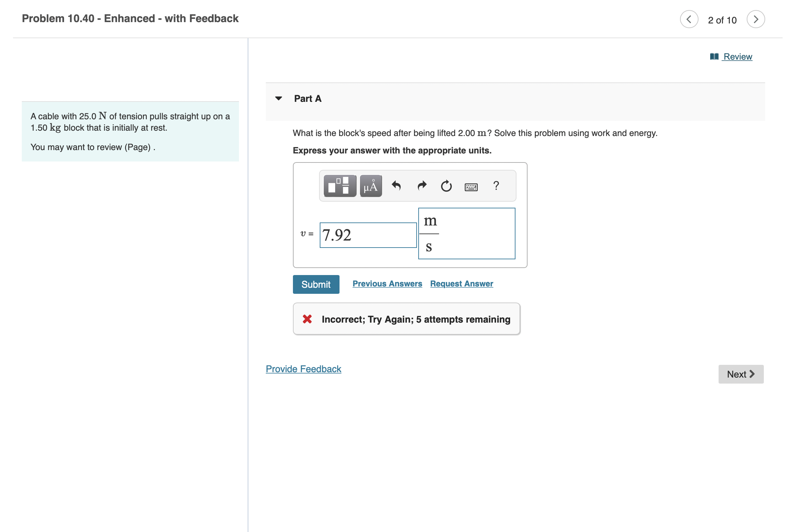The height and width of the screenshot is (532, 796).
Task: Click the m/s units field
Action: [467, 234]
